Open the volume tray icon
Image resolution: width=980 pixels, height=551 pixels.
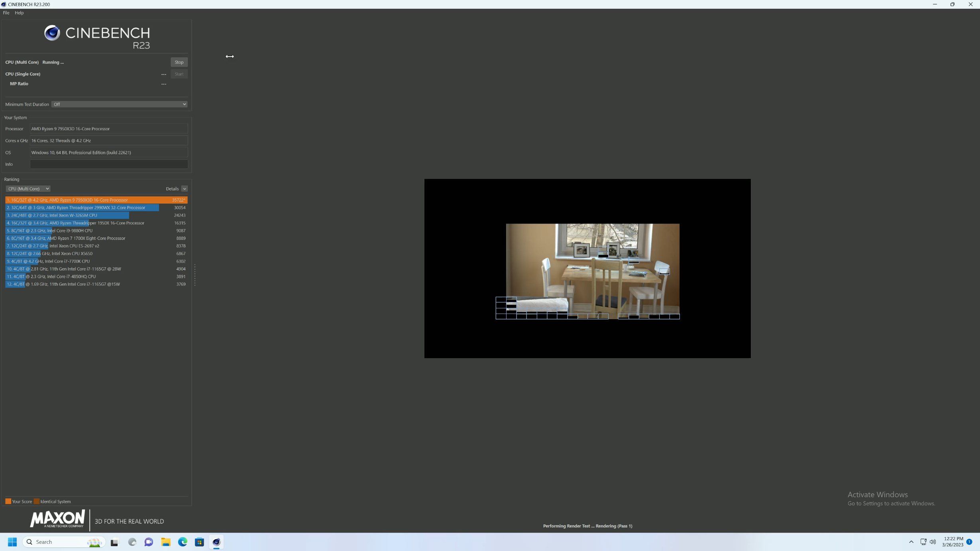click(933, 542)
